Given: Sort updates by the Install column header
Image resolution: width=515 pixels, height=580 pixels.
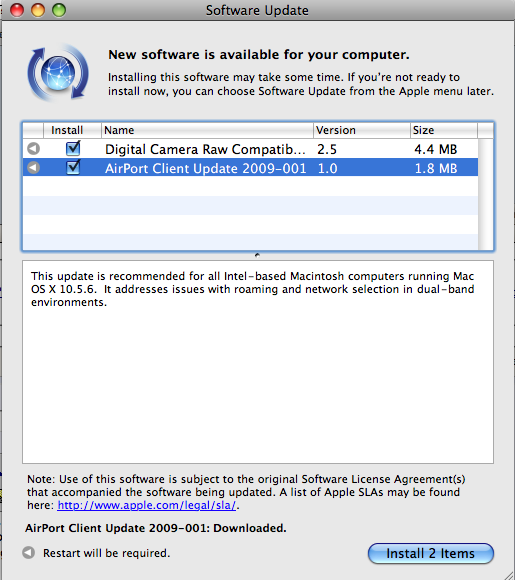Looking at the screenshot, I should pyautogui.click(x=72, y=130).
